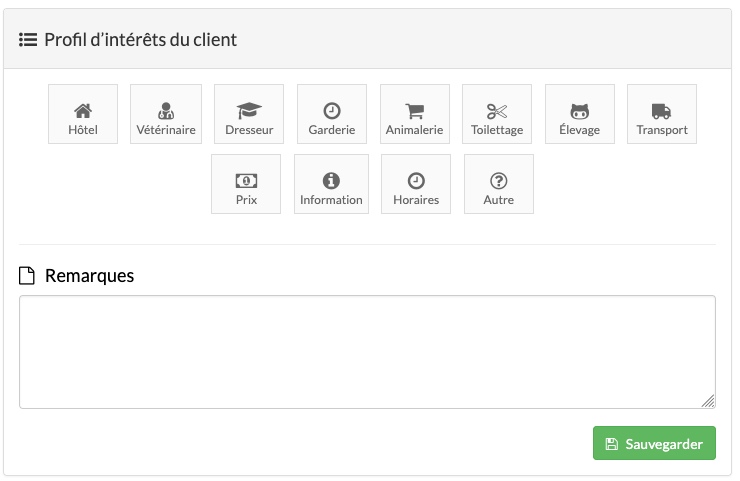
Task: Pick the Autre question mark tile
Action: pyautogui.click(x=499, y=184)
